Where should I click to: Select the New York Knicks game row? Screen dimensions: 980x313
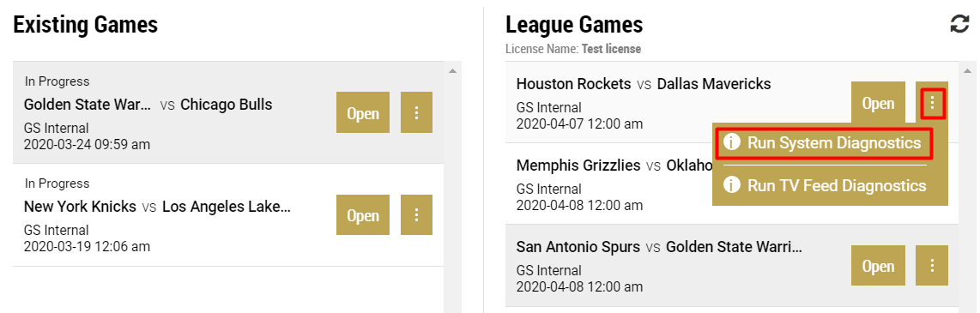tap(228, 215)
